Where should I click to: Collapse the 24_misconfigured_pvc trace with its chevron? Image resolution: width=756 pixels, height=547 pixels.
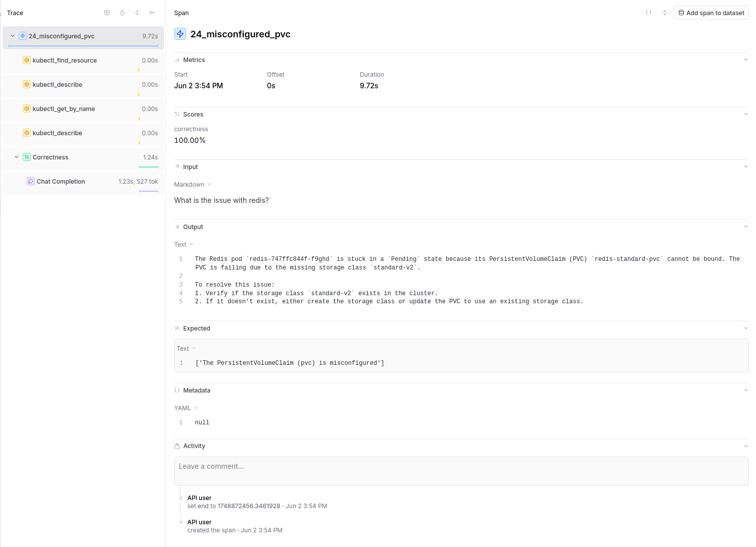[12, 36]
